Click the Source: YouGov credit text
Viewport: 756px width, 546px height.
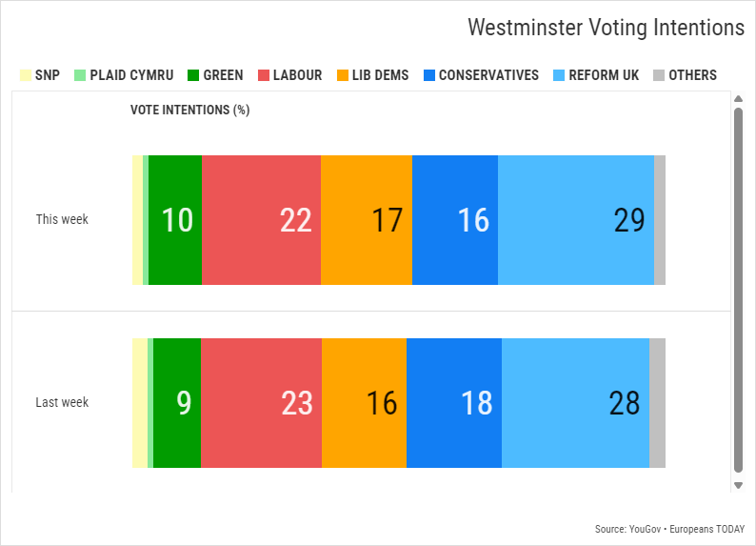[627, 529]
